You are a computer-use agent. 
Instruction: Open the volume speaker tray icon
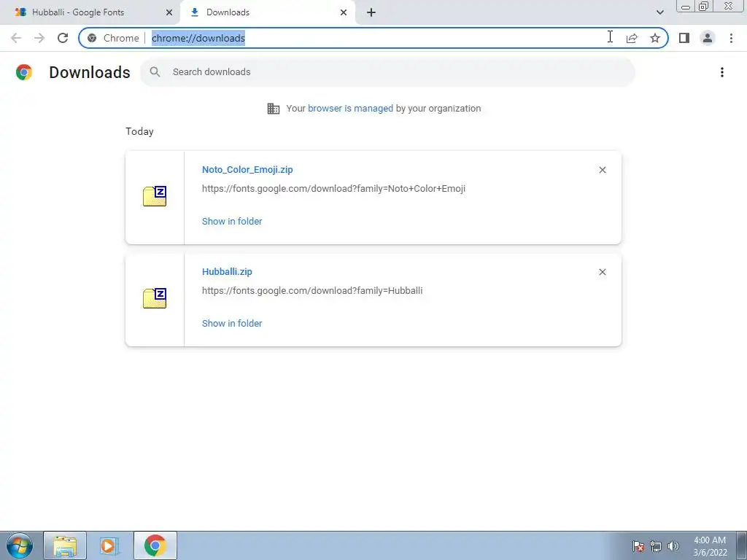coord(673,546)
